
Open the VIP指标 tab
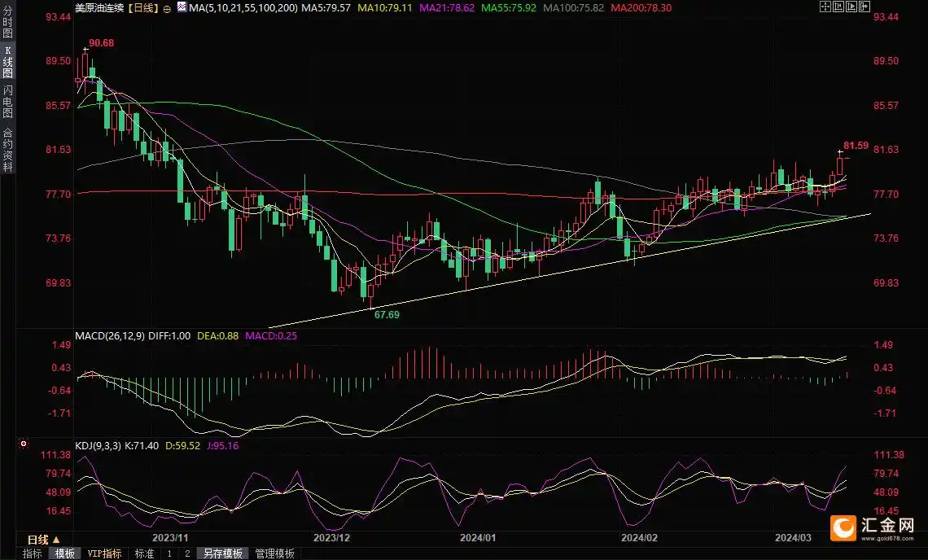pyautogui.click(x=104, y=553)
